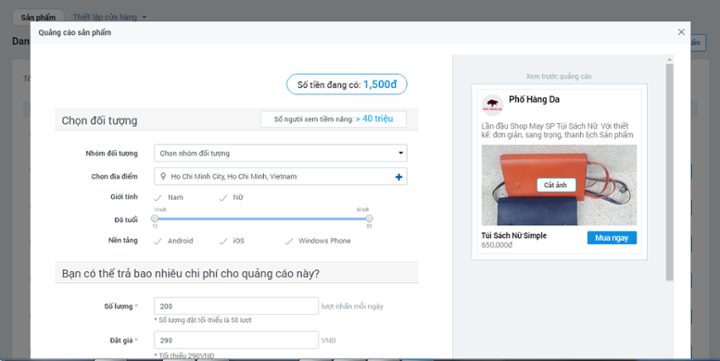Click the ad description text in preview
This screenshot has width=720, height=361.
557,130
